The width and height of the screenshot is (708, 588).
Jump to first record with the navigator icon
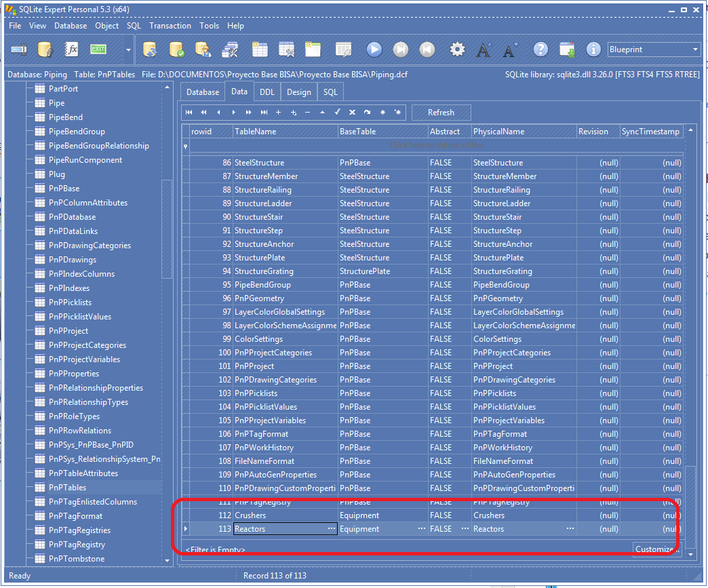[189, 112]
